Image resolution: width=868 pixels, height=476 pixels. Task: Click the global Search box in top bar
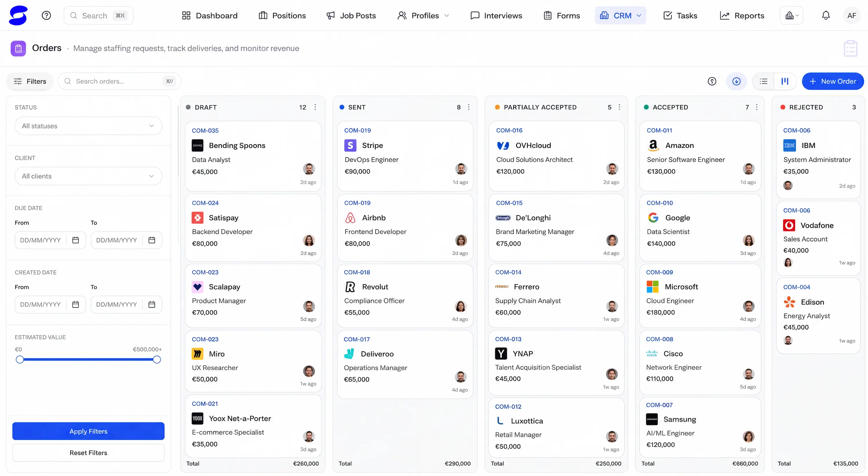click(x=98, y=16)
